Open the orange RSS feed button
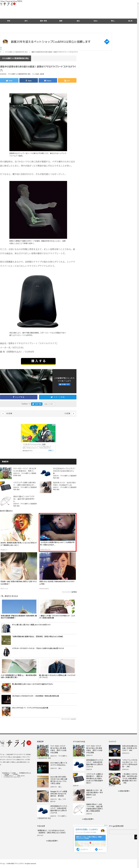This screenshot has width=139, height=868. (67, 81)
